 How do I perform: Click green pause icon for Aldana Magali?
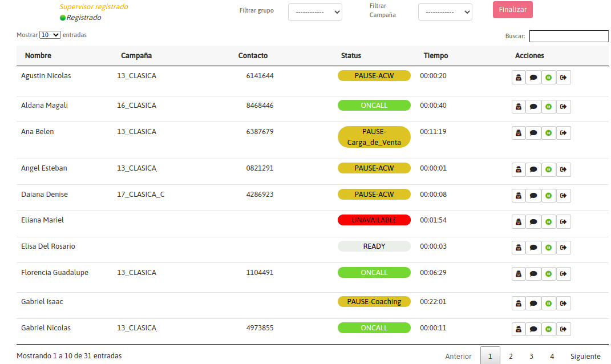(548, 107)
